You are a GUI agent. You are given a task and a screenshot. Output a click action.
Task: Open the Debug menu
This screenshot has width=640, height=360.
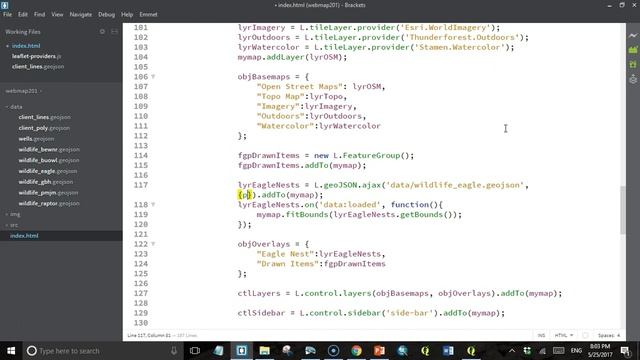(107, 14)
